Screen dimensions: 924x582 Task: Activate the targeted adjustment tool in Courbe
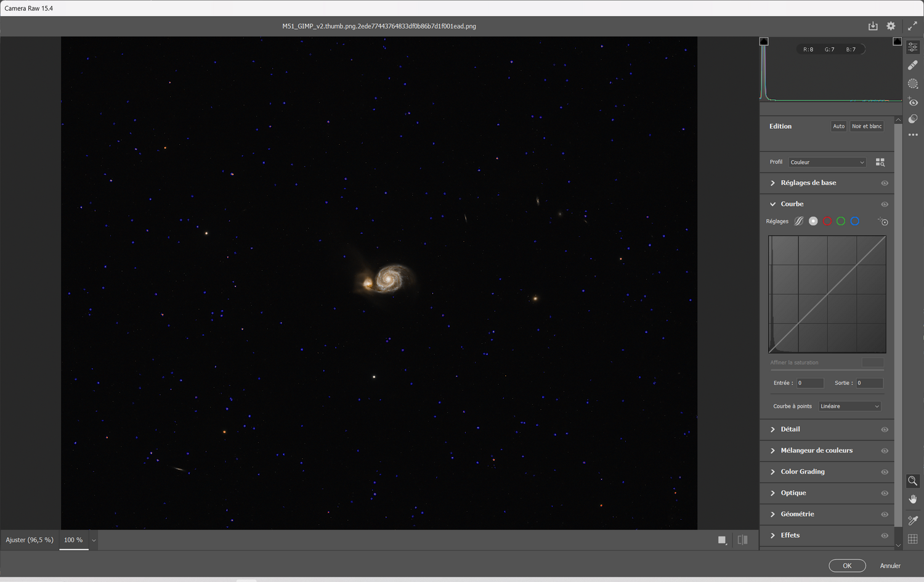point(883,221)
